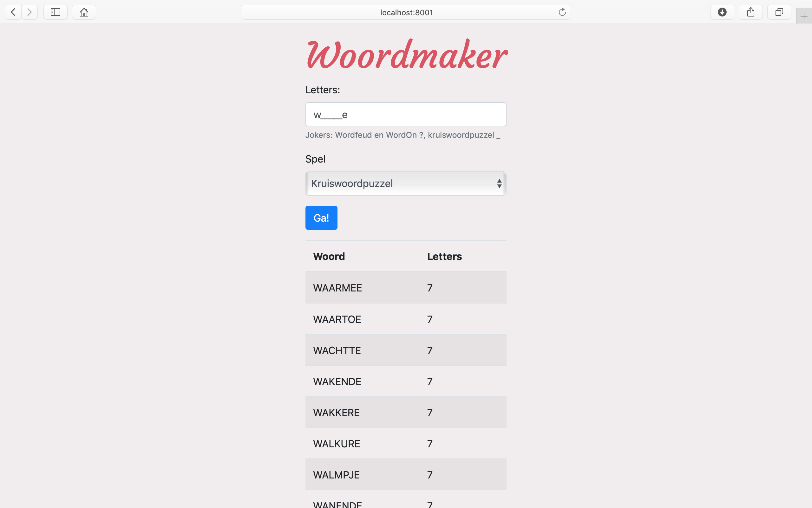Click the Spel label

(x=315, y=159)
